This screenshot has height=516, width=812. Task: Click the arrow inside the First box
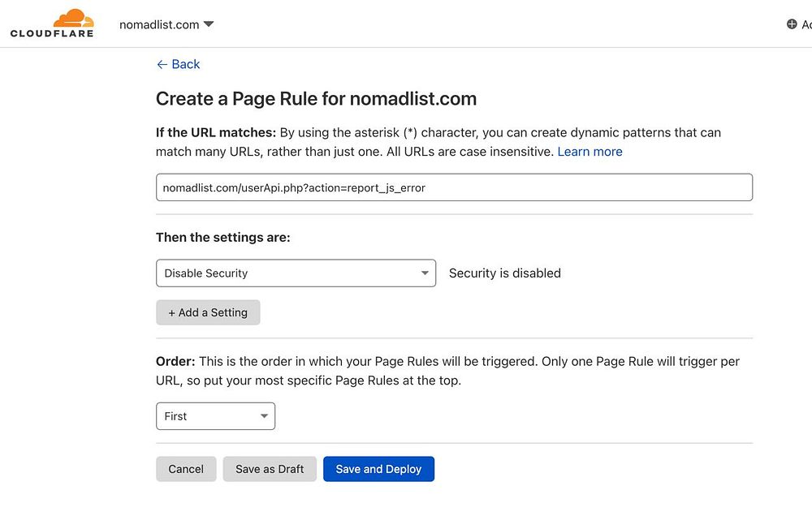click(264, 416)
